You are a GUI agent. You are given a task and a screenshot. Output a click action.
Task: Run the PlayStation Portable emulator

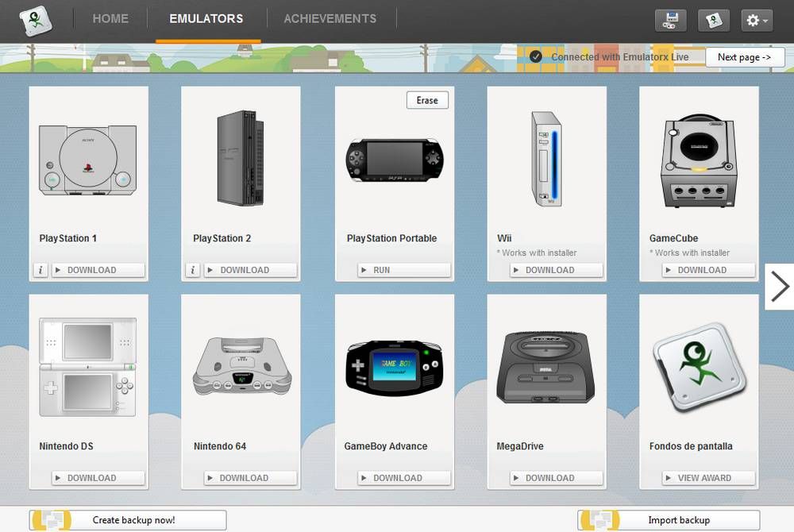point(403,270)
